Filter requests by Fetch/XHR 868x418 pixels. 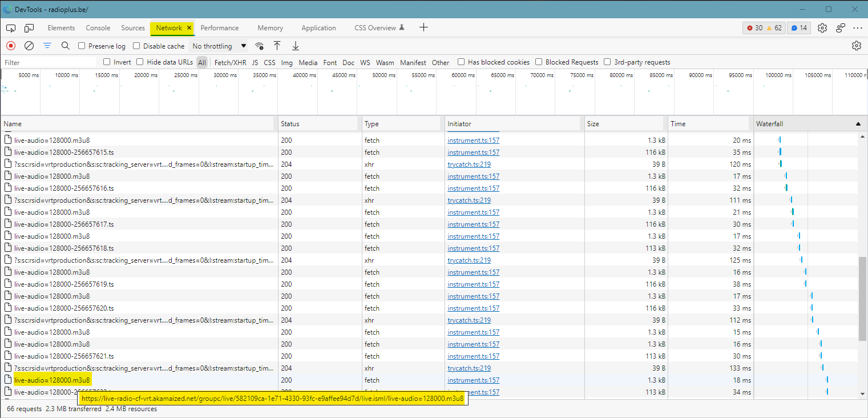(x=230, y=62)
